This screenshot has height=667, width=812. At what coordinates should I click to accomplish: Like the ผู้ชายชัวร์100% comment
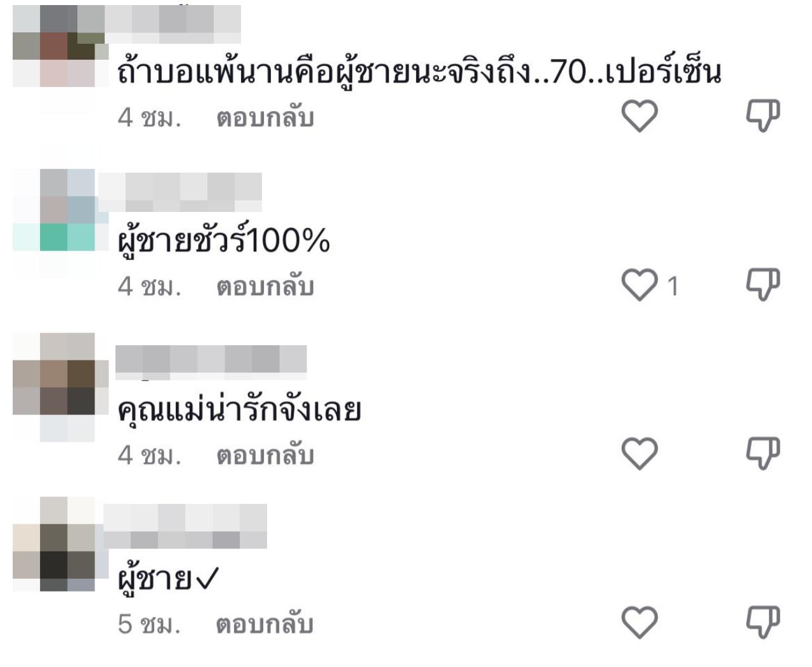[x=639, y=285]
